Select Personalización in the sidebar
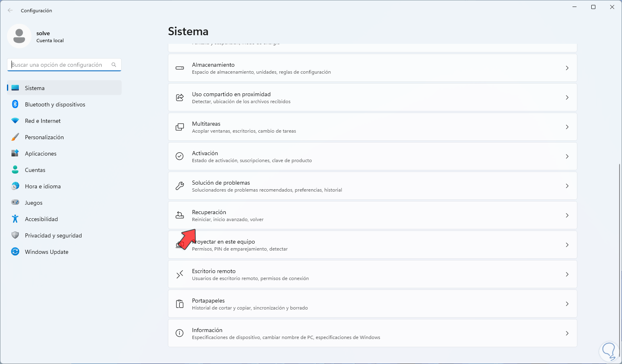 tap(44, 137)
